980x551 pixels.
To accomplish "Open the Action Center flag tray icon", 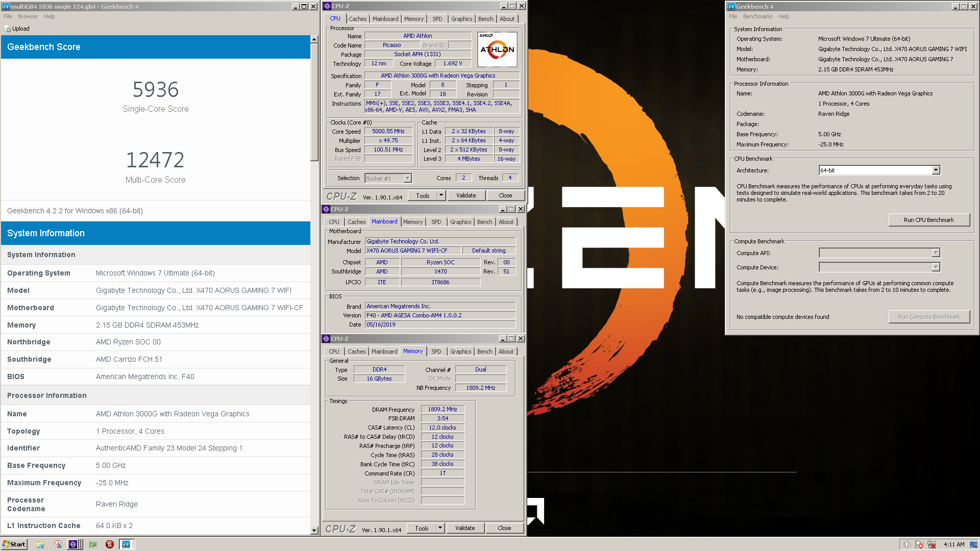I will click(919, 544).
